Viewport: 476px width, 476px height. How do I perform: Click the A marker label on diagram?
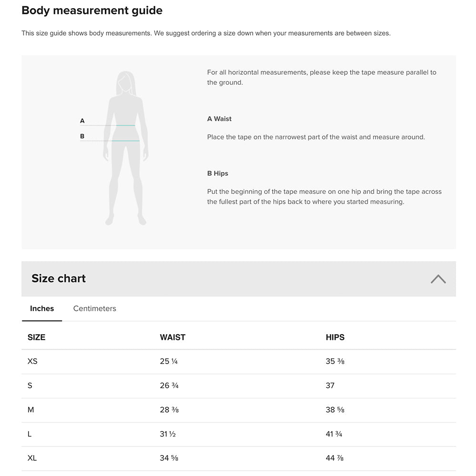[82, 121]
